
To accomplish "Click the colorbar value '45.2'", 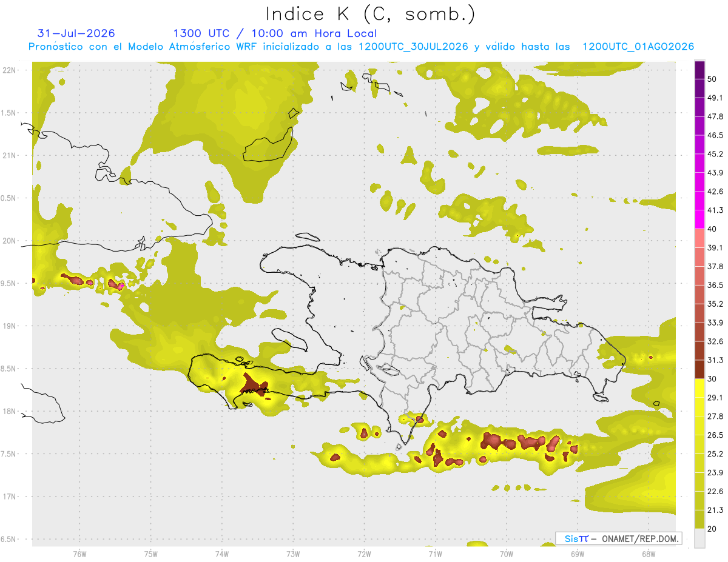I will 715,154.
